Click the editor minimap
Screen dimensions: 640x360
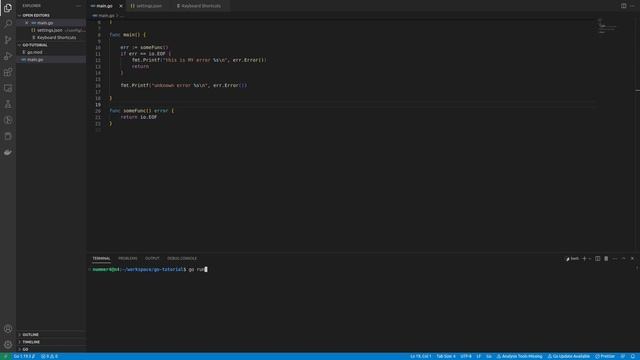click(608, 27)
